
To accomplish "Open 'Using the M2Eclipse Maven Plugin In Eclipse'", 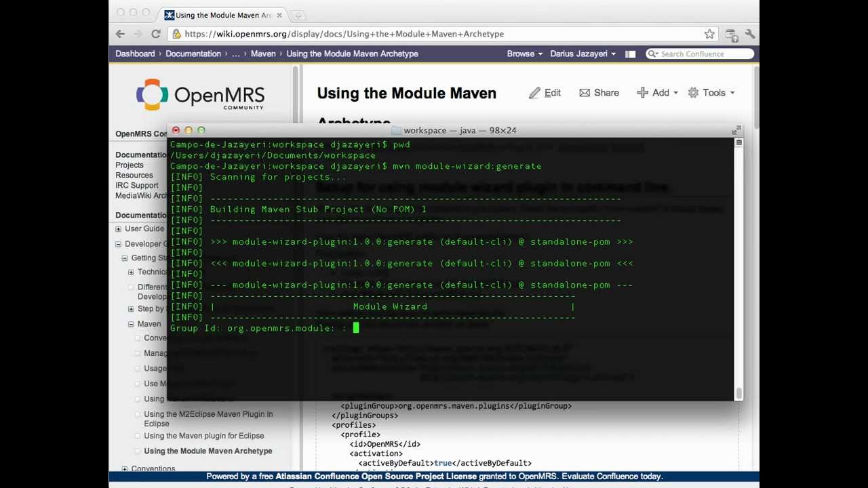I will click(208, 419).
